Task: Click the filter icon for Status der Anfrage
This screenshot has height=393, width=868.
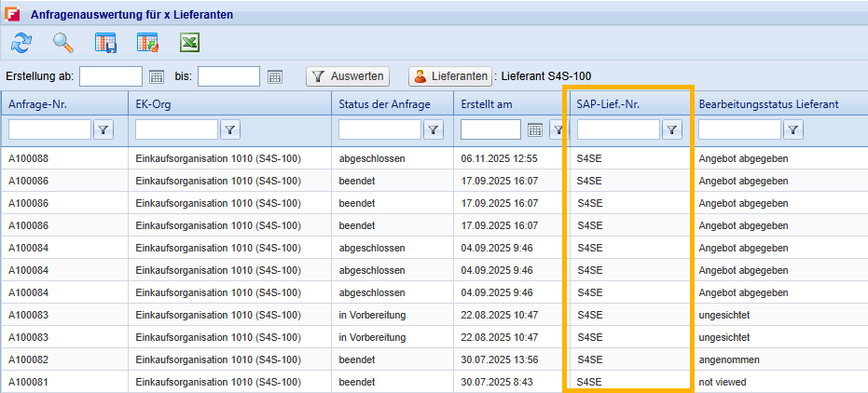Action: coord(434,130)
